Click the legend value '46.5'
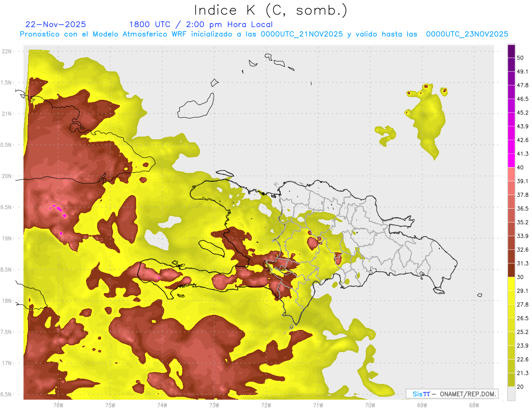 point(523,99)
